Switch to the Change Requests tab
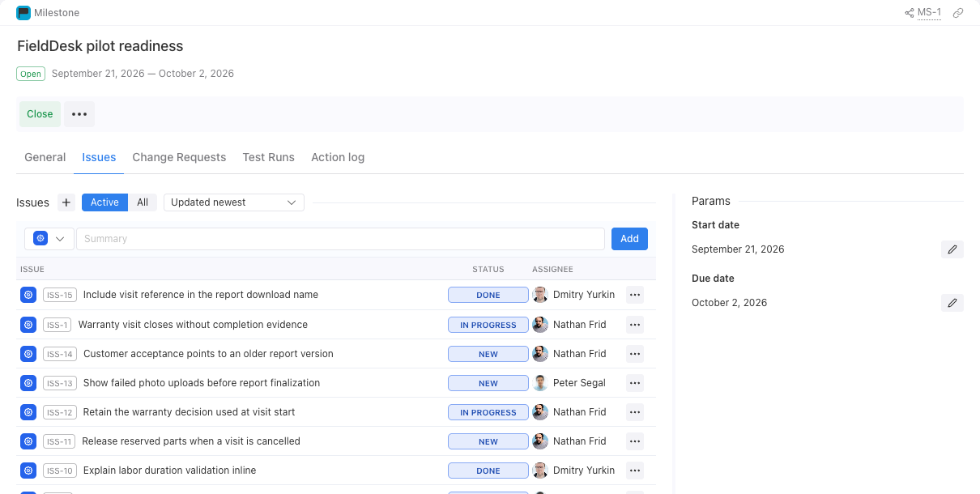Image resolution: width=980 pixels, height=494 pixels. 179,157
